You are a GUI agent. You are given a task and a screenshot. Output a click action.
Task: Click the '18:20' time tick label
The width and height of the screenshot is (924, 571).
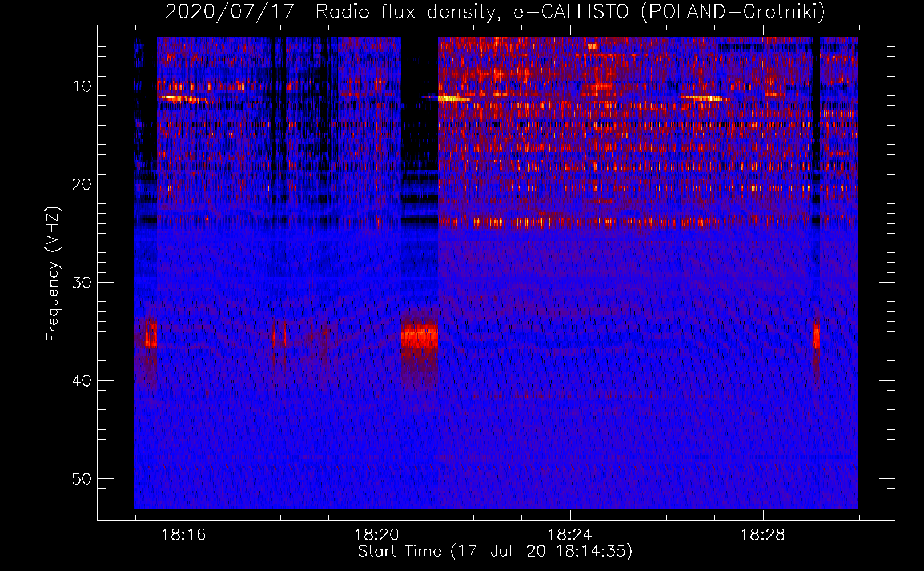tap(377, 535)
